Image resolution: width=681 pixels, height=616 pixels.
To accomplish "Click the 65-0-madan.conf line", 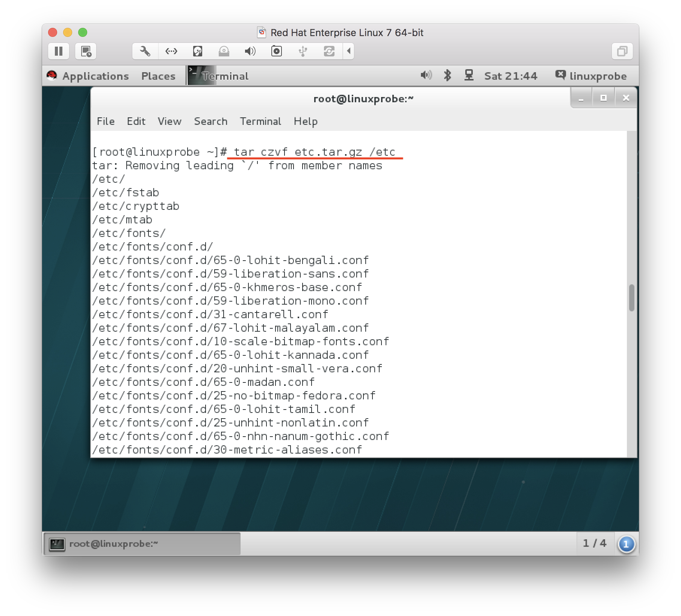I will coord(204,382).
